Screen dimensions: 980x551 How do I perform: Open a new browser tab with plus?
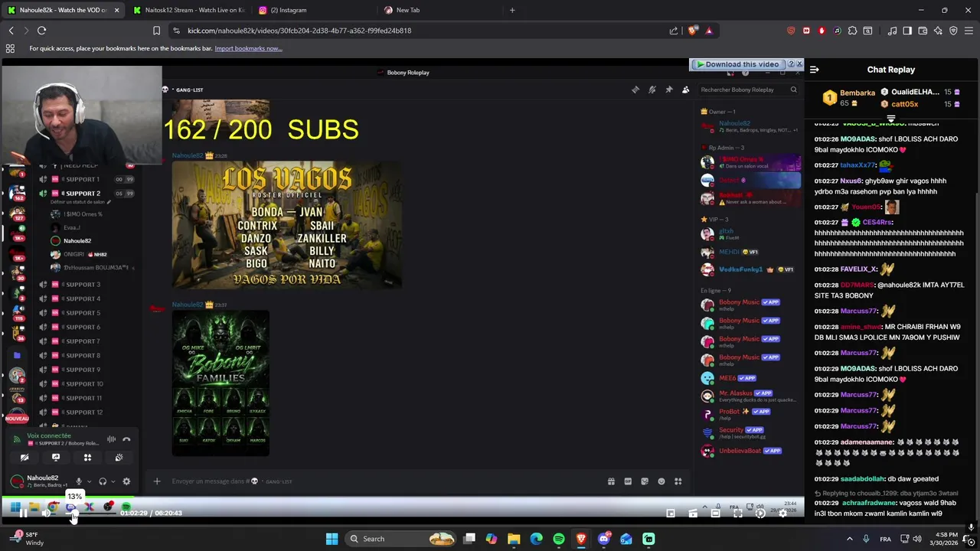coord(512,10)
